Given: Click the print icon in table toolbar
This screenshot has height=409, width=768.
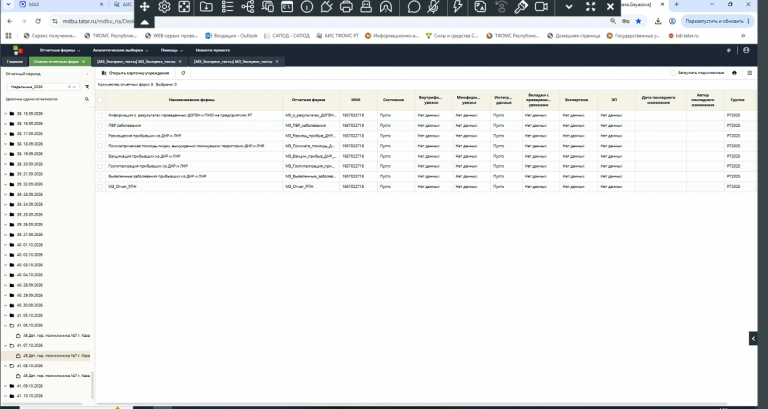Looking at the screenshot, I should (734, 73).
